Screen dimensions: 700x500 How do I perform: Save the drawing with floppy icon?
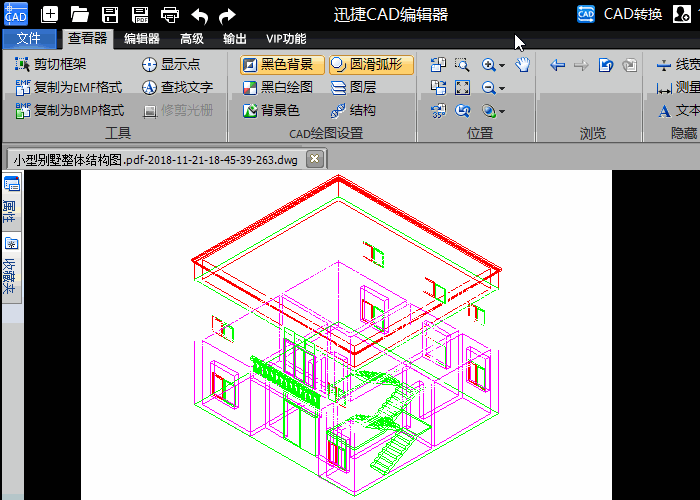110,14
